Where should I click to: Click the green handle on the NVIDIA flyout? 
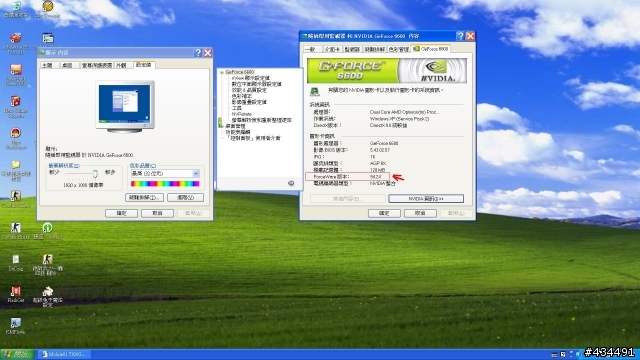point(220,122)
